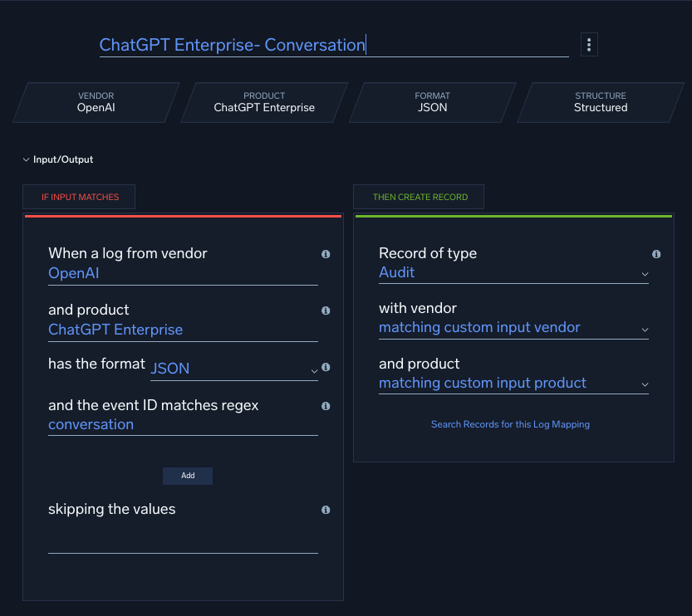
Task: Open Search Records for this Log Mapping link
Action: pyautogui.click(x=510, y=424)
